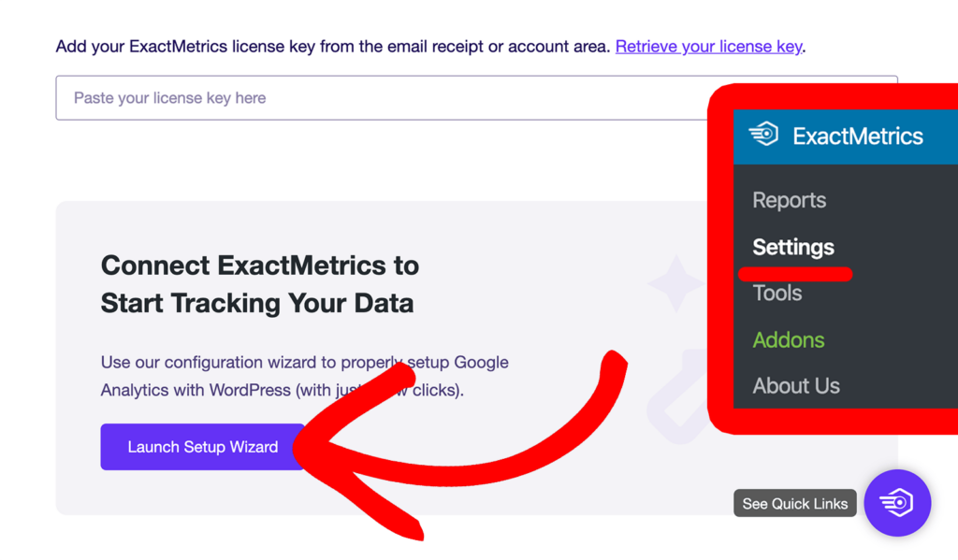Image resolution: width=958 pixels, height=560 pixels.
Task: Open the Tools section
Action: coord(777,293)
